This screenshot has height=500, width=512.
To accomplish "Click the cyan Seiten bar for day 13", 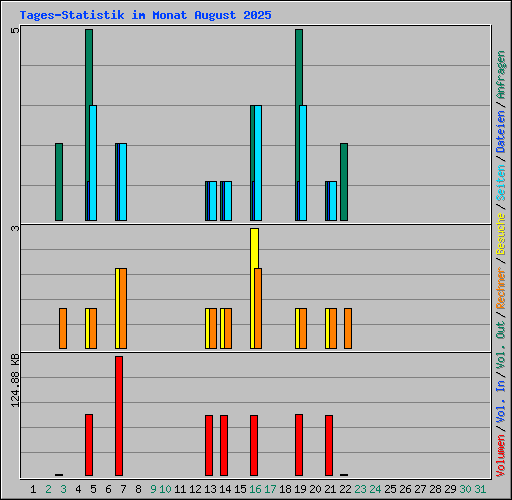I will click(x=213, y=201).
